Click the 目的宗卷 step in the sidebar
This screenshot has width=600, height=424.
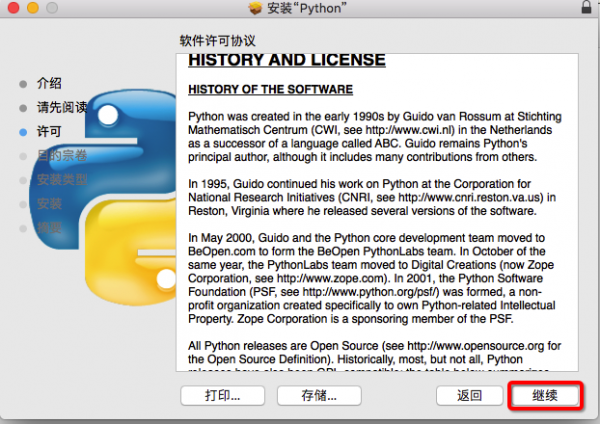(62, 156)
